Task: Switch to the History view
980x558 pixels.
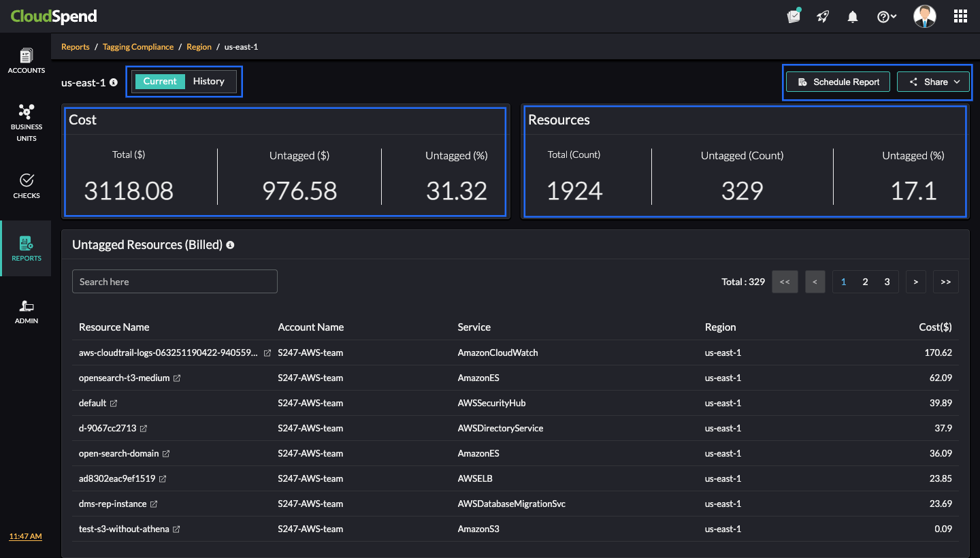Action: pos(208,81)
